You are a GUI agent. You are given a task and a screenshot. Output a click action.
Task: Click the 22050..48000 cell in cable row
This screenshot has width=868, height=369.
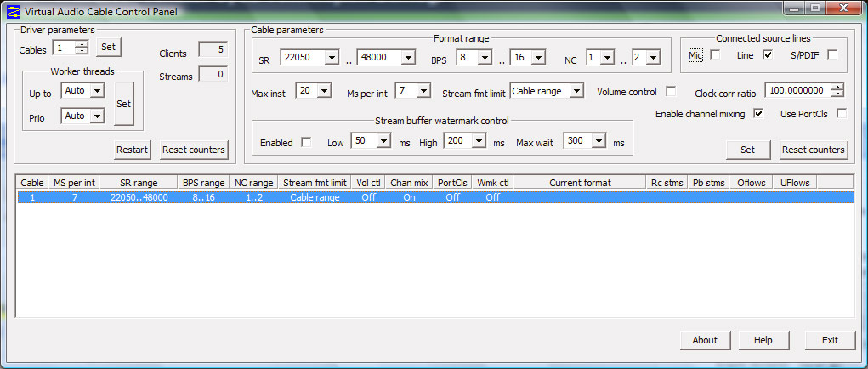[139, 197]
